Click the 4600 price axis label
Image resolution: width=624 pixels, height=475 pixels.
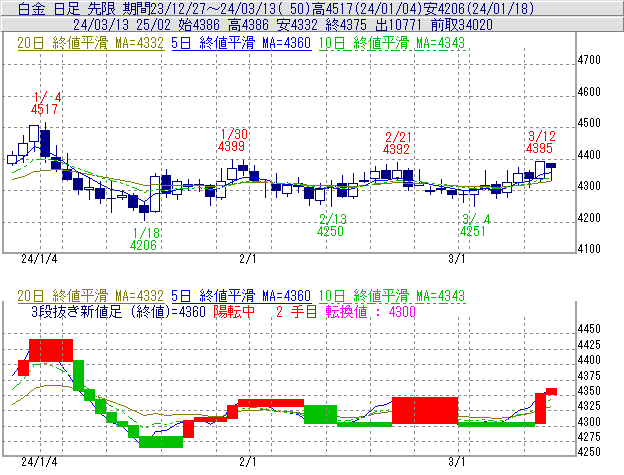pyautogui.click(x=589, y=92)
